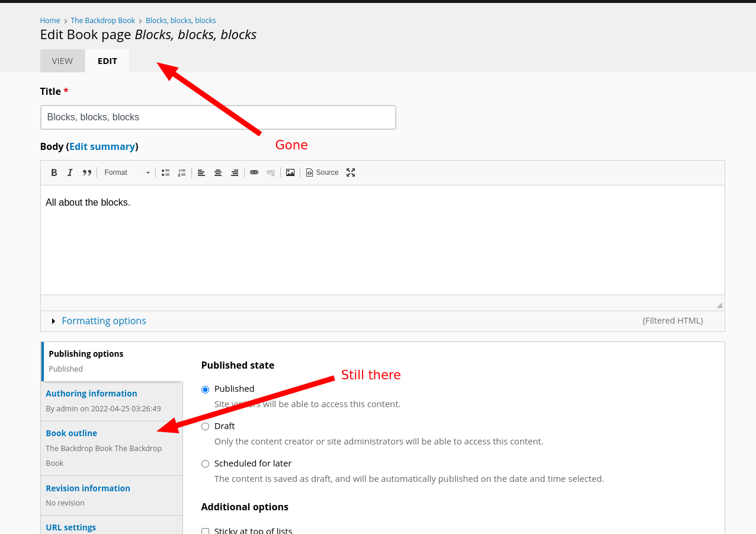
Task: Insert a bulleted list
Action: tap(165, 172)
